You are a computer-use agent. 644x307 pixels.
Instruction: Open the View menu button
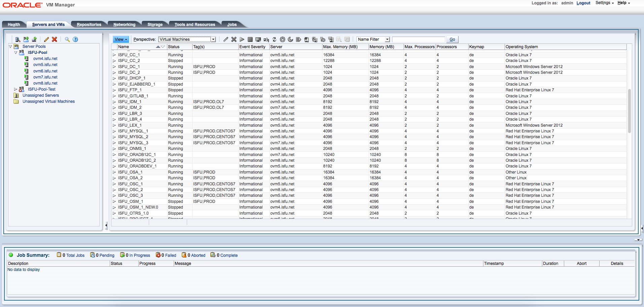121,39
